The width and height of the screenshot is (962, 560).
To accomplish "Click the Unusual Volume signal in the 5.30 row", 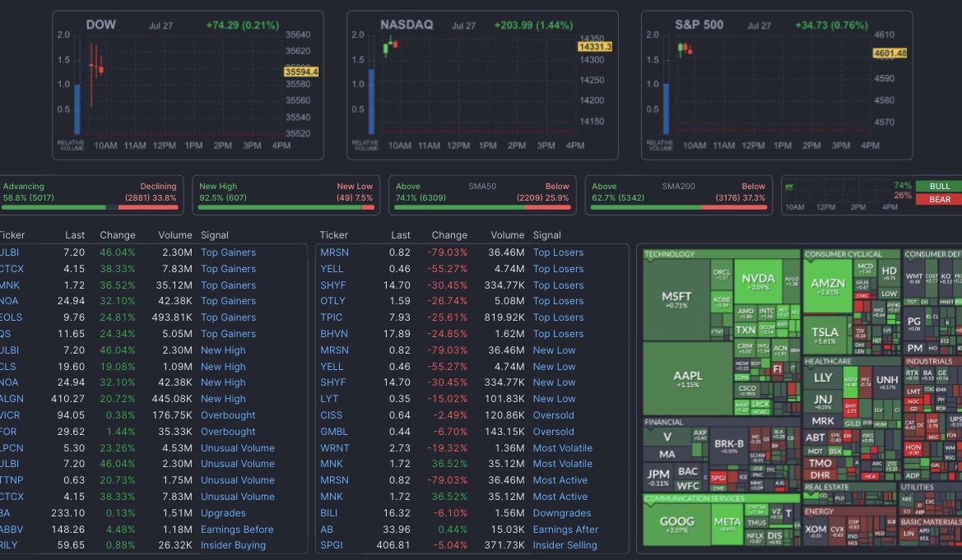I will [238, 448].
